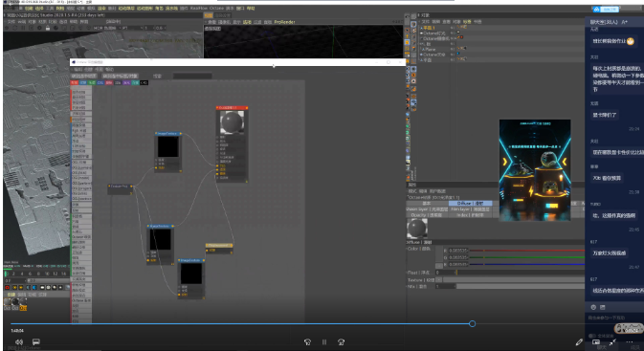Toggle the purple node-type filter button
Image resolution: width=644 pixels, height=351 pixels.
[x=126, y=82]
